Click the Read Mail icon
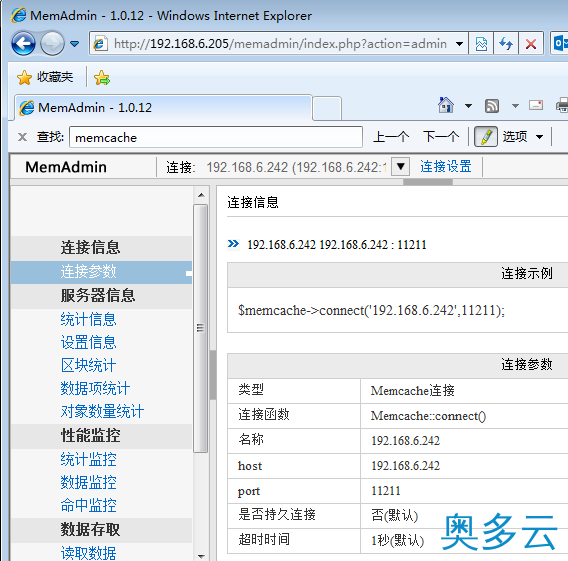 (536, 105)
